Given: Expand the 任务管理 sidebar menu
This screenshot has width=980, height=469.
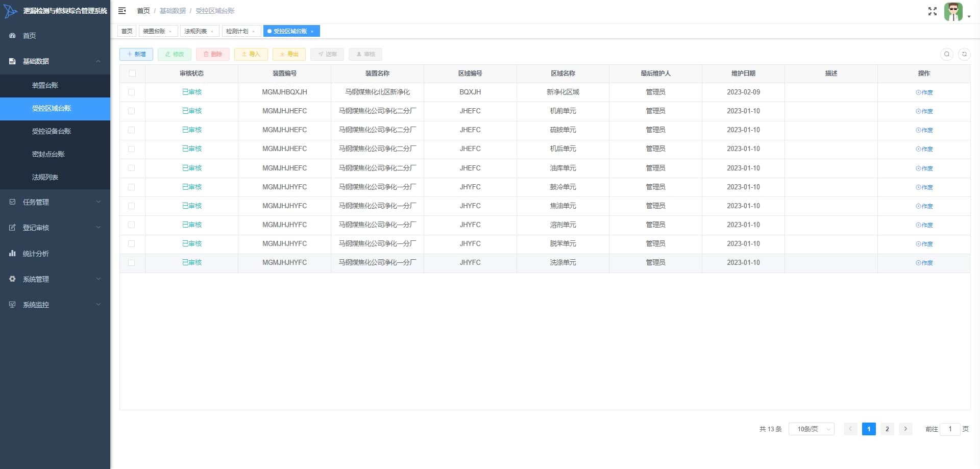Looking at the screenshot, I should coord(55,202).
